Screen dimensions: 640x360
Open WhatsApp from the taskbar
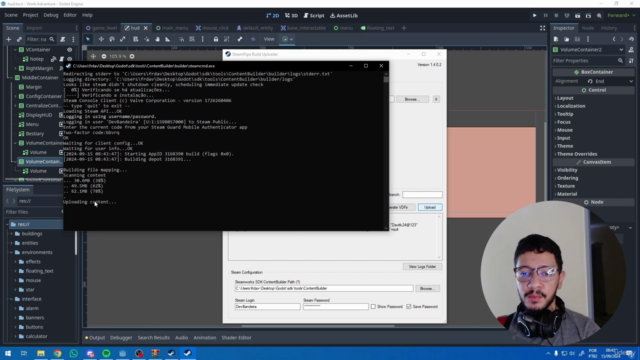pos(73,353)
